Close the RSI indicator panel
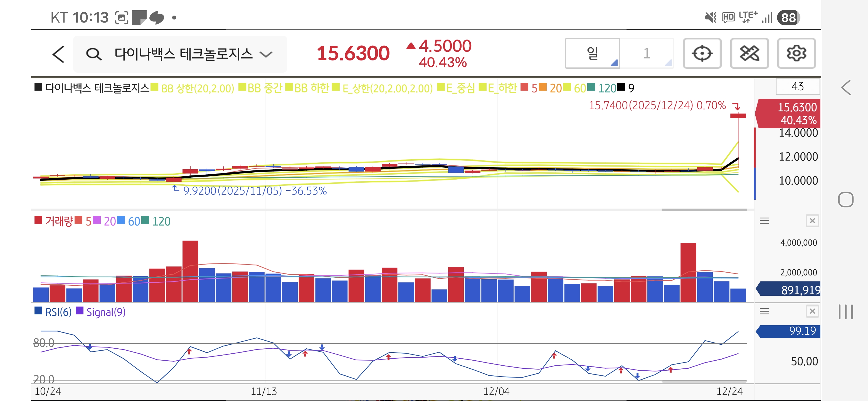This screenshot has width=868, height=401. tap(812, 311)
